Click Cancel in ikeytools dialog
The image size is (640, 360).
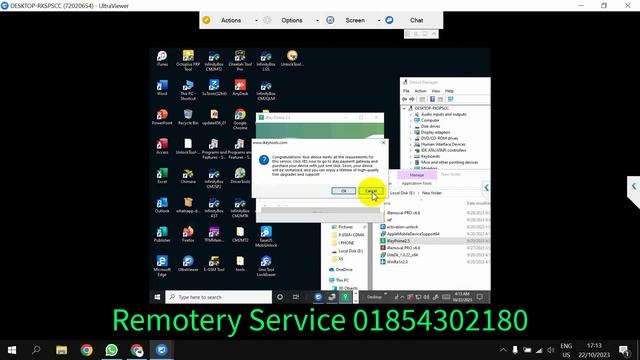(x=371, y=191)
